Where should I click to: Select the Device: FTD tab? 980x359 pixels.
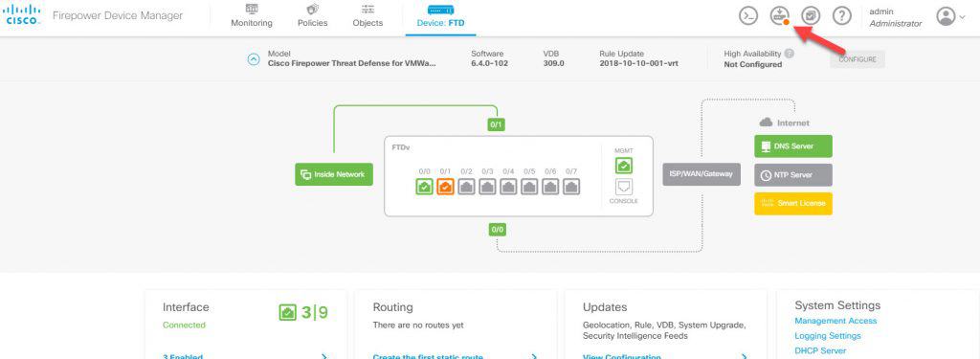click(440, 17)
